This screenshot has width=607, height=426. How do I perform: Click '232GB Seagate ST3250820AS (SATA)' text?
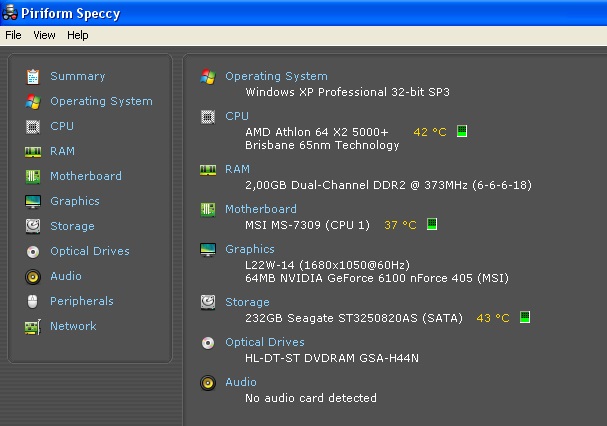pos(354,318)
